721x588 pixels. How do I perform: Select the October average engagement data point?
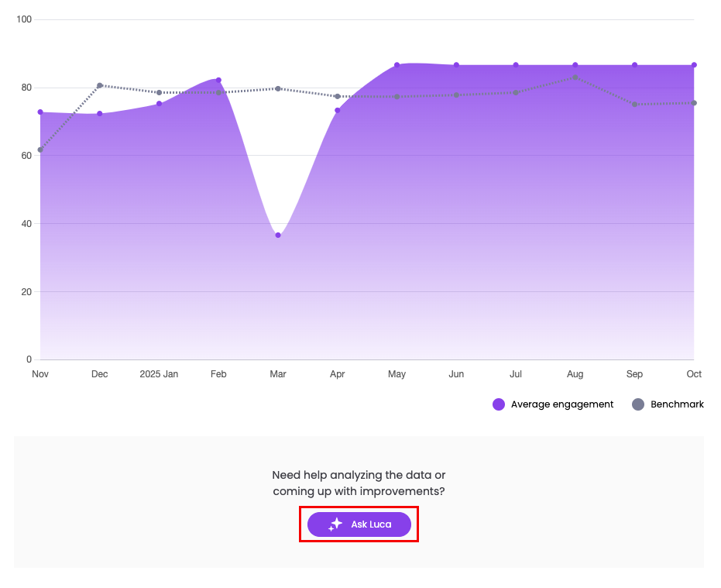pyautogui.click(x=694, y=65)
